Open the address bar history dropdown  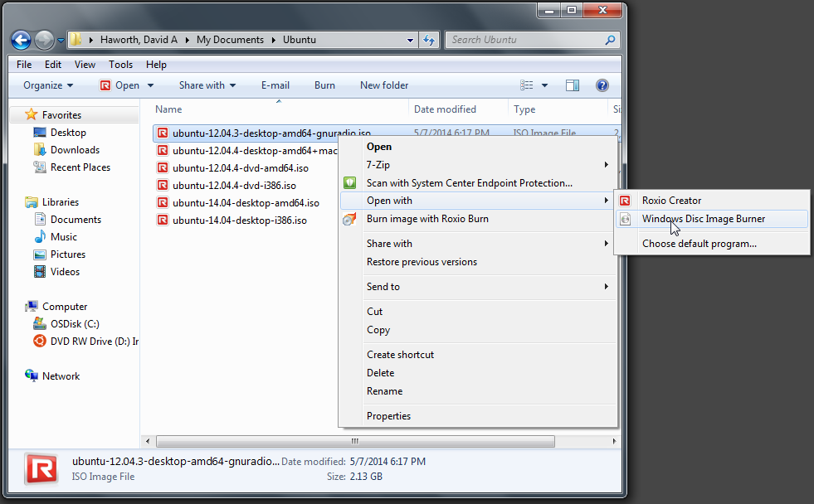[x=410, y=40]
